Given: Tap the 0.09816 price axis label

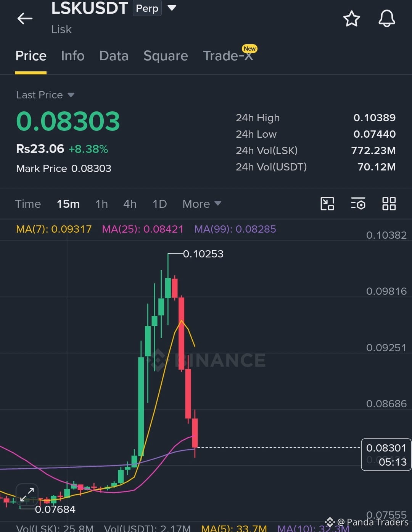Looking at the screenshot, I should (386, 291).
